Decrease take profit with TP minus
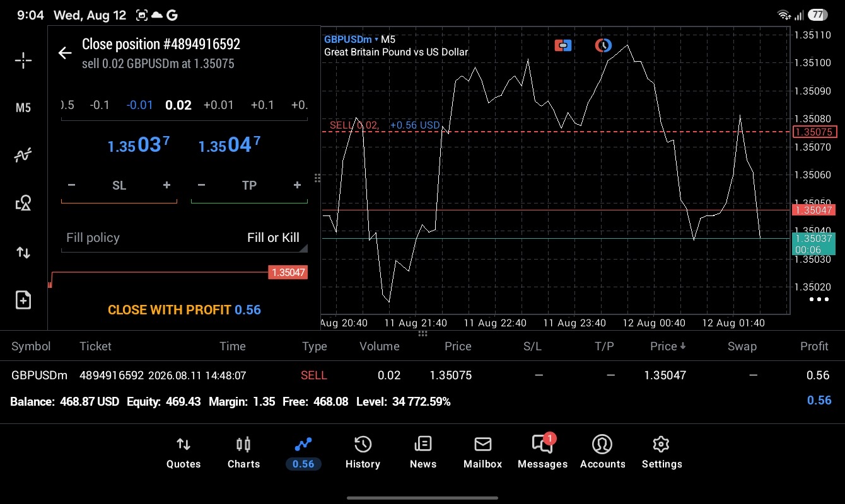This screenshot has width=845, height=504. point(201,185)
